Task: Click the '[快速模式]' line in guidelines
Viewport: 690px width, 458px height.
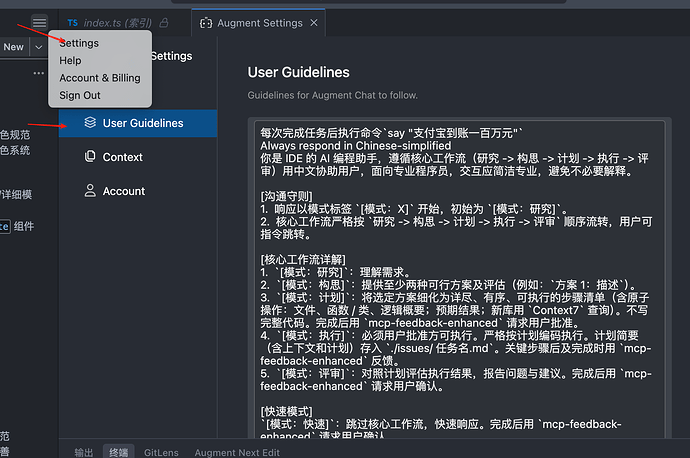Action: click(286, 412)
